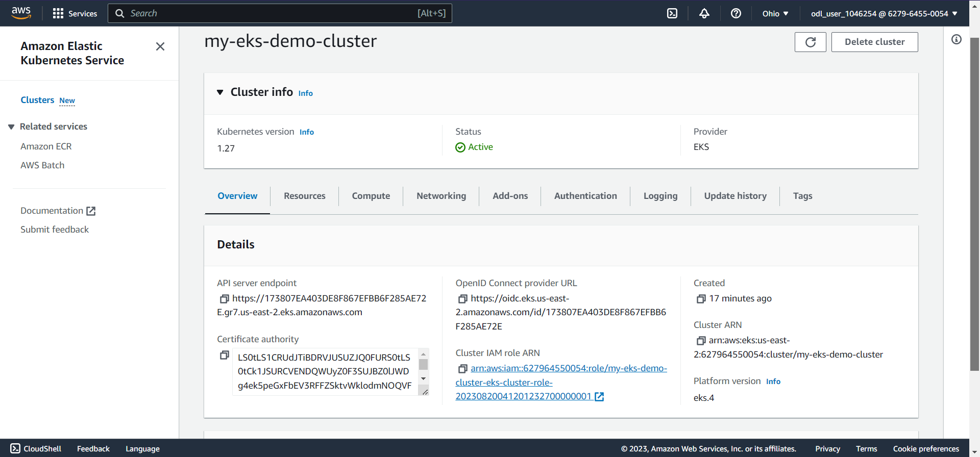Open the Add-ons tab

point(510,196)
